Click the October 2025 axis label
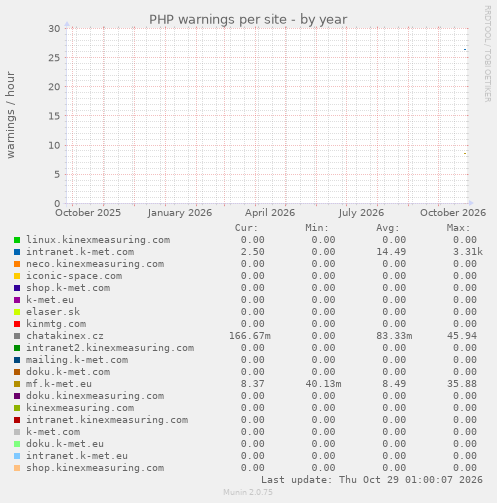The image size is (497, 503). [x=88, y=213]
